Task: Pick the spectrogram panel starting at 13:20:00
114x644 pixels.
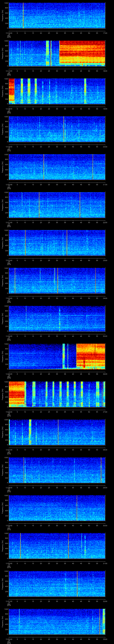Action: coord(57,167)
